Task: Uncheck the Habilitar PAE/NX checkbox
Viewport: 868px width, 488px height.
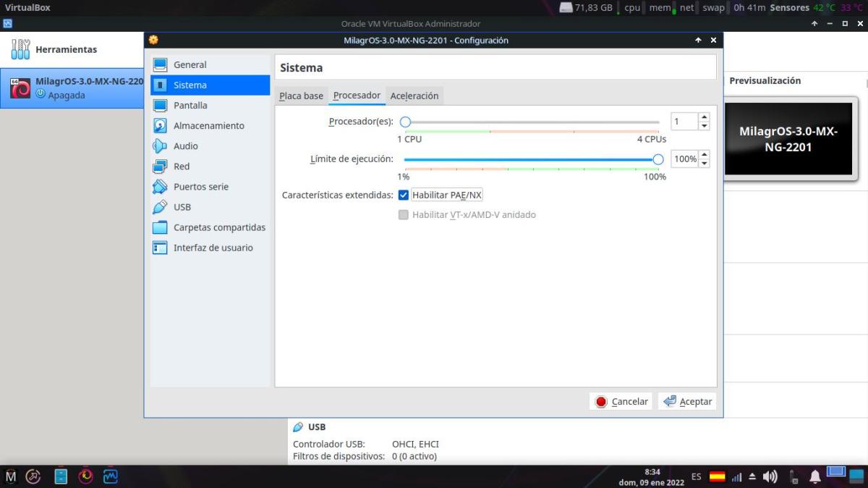Action: [404, 195]
